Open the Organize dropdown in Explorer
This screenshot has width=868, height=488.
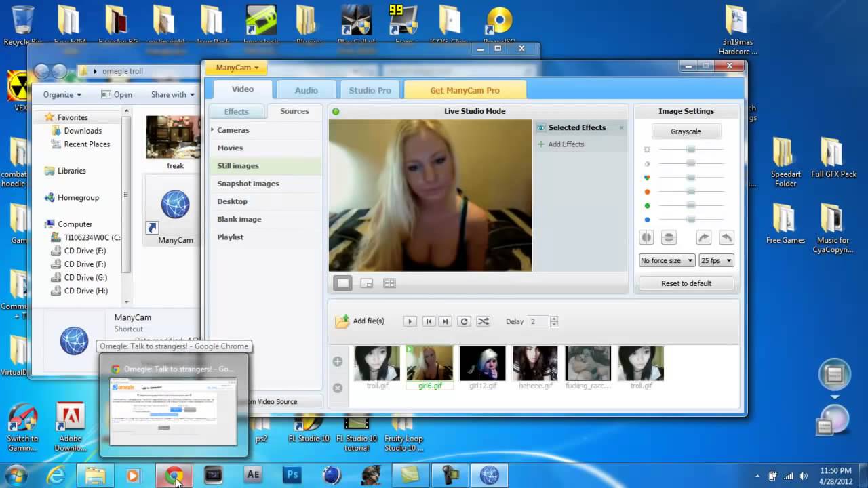[x=62, y=95]
